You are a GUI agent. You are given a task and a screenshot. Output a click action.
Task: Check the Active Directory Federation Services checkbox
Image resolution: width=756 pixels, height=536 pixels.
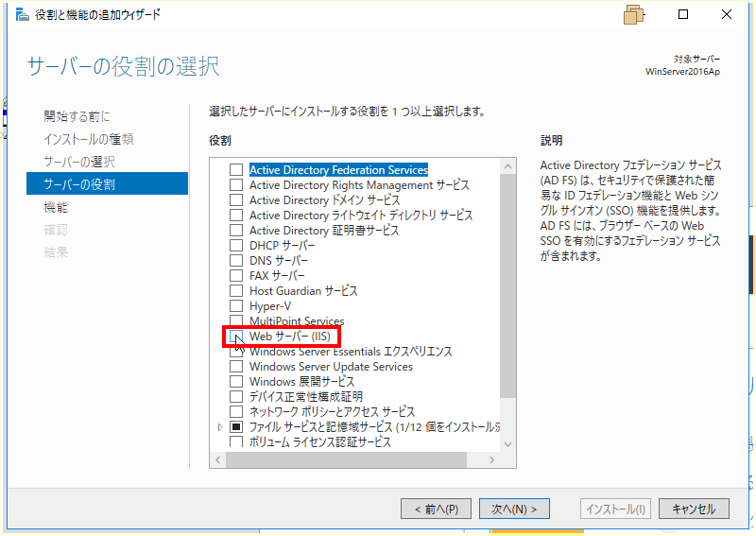click(235, 170)
